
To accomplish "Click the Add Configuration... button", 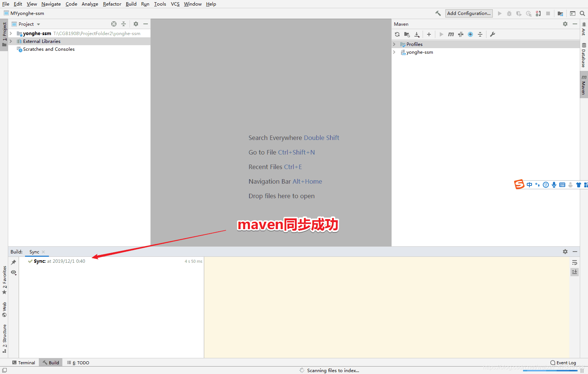I will pyautogui.click(x=469, y=13).
